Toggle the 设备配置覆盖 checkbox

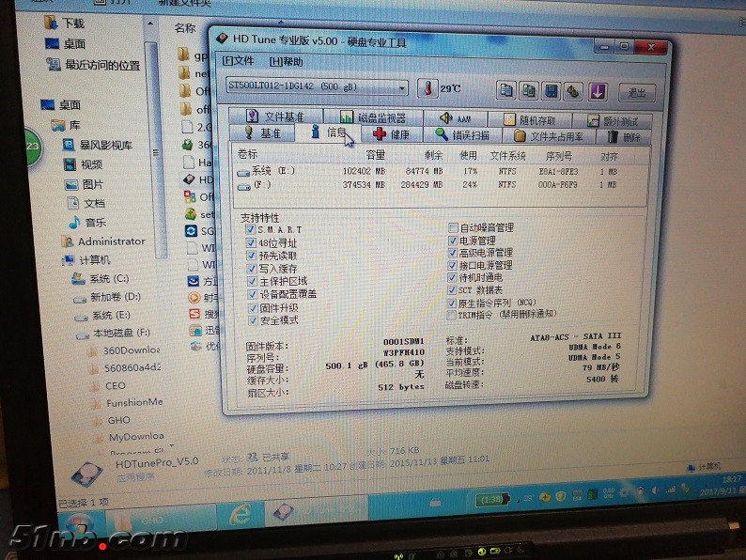[x=253, y=294]
